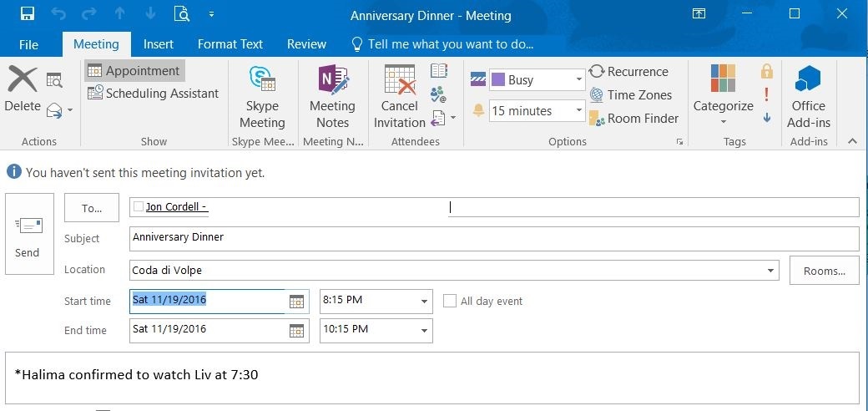
Task: Select the Meeting ribbon tab
Action: coord(96,44)
